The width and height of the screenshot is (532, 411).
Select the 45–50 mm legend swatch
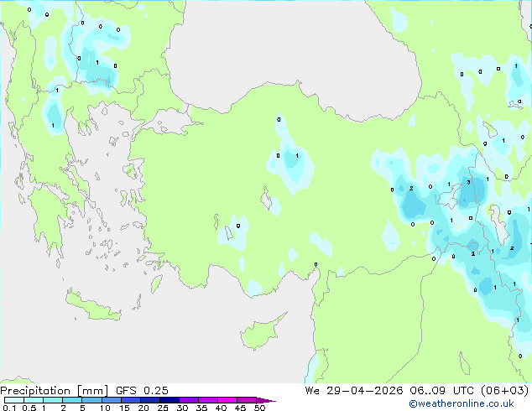[x=247, y=400]
